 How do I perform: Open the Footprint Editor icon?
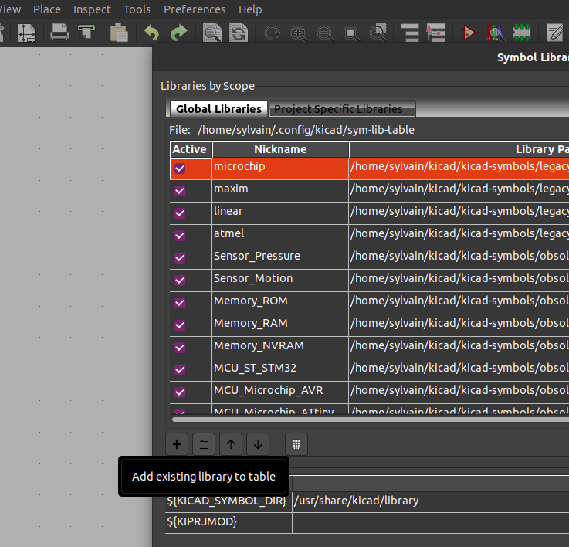(522, 33)
